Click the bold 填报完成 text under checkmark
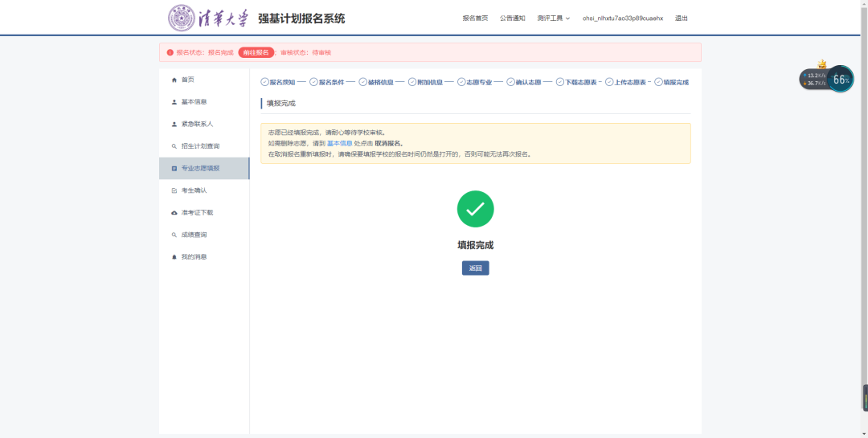 476,245
